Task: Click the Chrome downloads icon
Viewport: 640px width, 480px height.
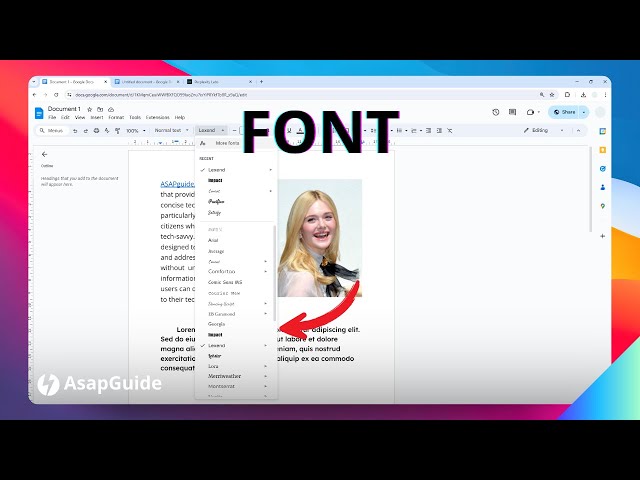Action: tap(583, 95)
